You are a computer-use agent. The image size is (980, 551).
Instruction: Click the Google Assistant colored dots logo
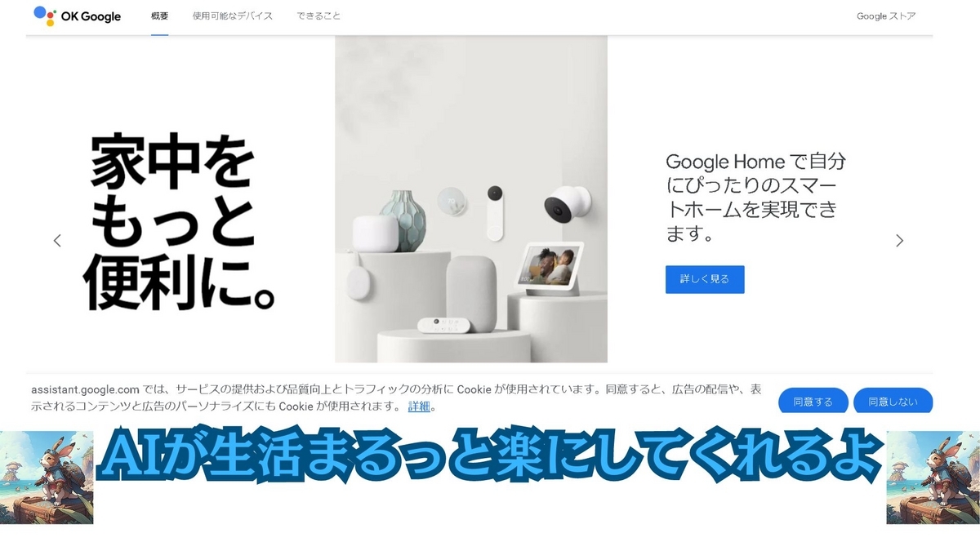44,16
